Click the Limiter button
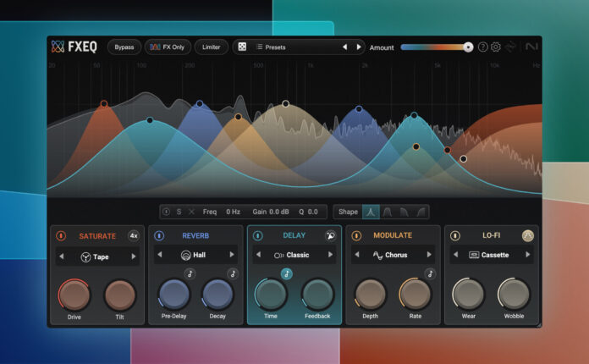589x364 pixels. coord(211,47)
